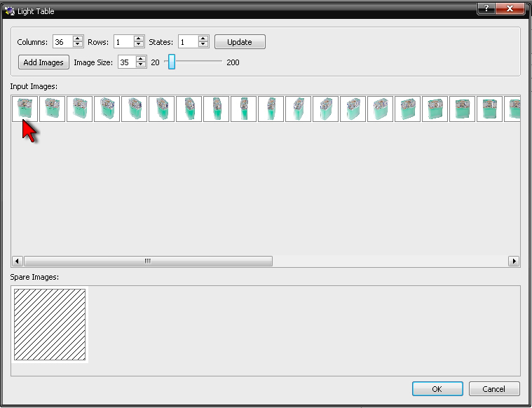Click the Image Size field showing 35
Viewport: 532px width, 408px height.
(x=127, y=62)
